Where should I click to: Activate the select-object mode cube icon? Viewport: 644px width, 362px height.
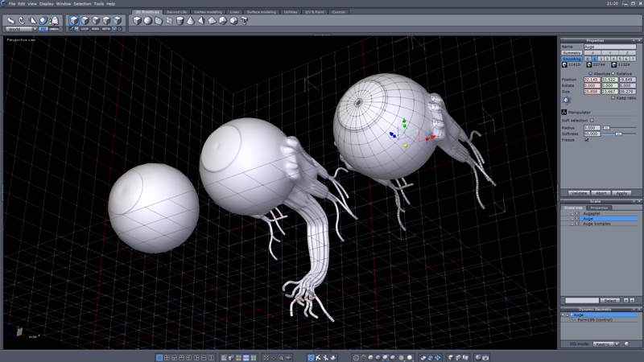[x=74, y=21]
